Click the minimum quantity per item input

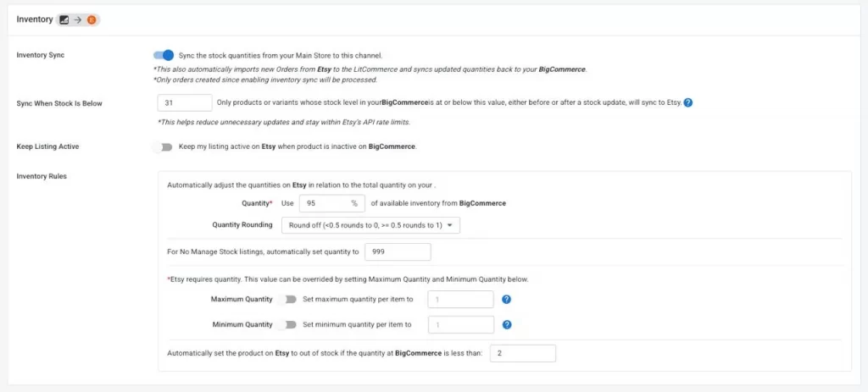461,324
